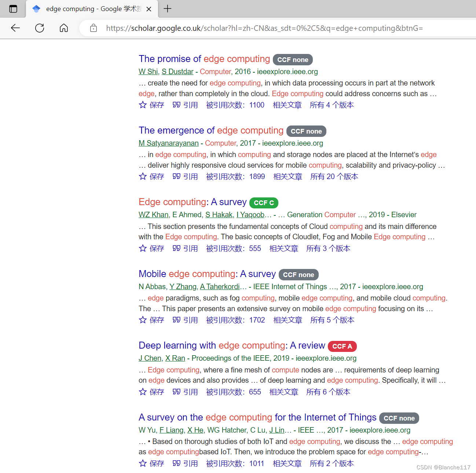Viewport: 476px width, 473px height.
Task: View site information lock icon
Action: pyautogui.click(x=94, y=28)
